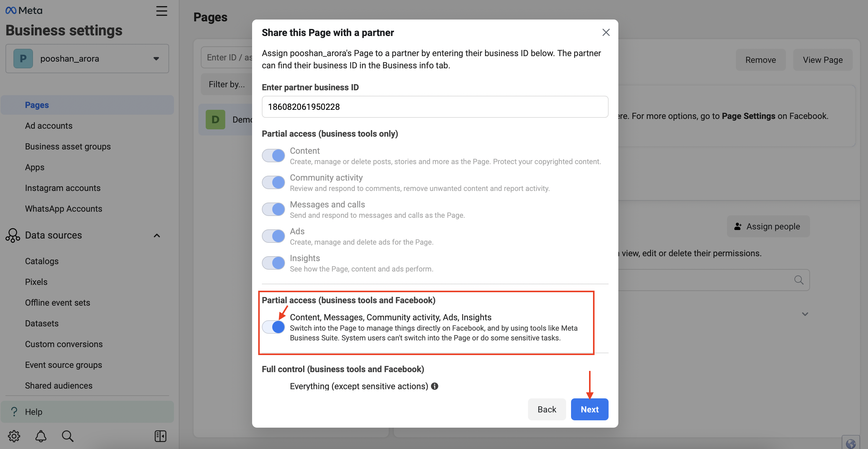Image resolution: width=868 pixels, height=449 pixels.
Task: Click the Data sources group icon
Action: (13, 235)
